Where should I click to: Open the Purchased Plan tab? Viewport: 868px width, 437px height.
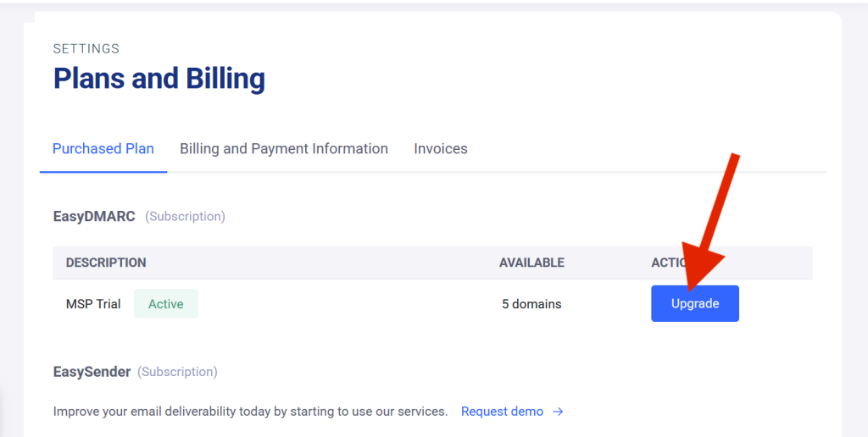coord(103,149)
